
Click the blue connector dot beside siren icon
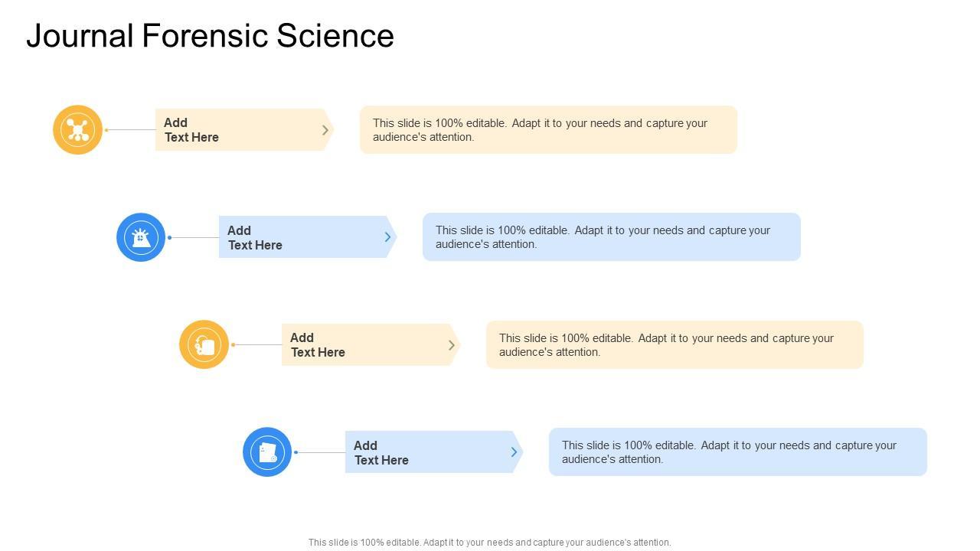(x=169, y=237)
